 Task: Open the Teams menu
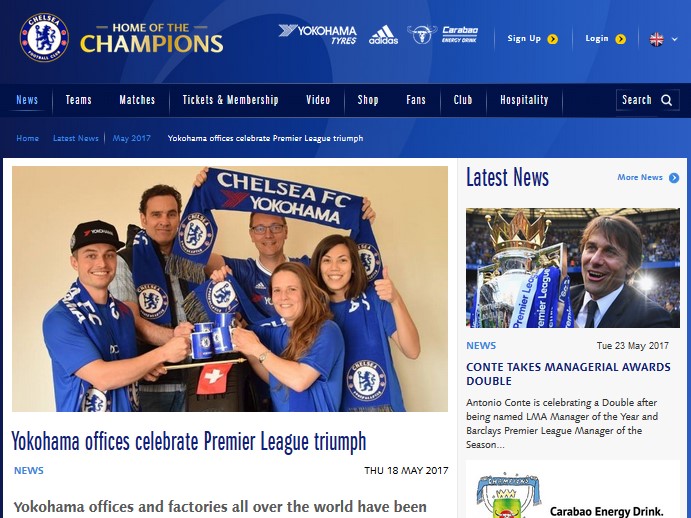[x=78, y=100]
